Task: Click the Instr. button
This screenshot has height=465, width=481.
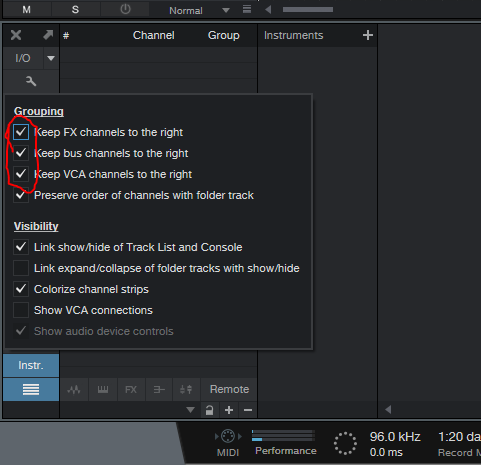Action: click(31, 365)
